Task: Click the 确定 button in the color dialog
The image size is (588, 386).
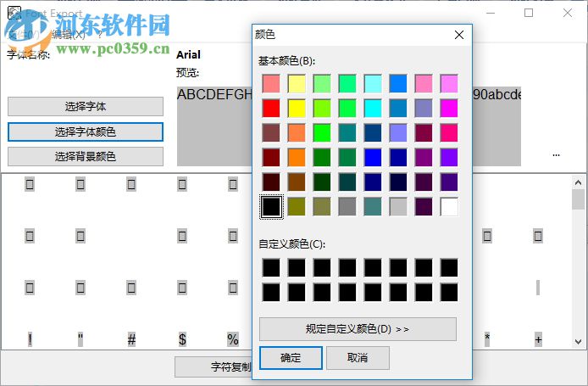Action: coord(291,358)
